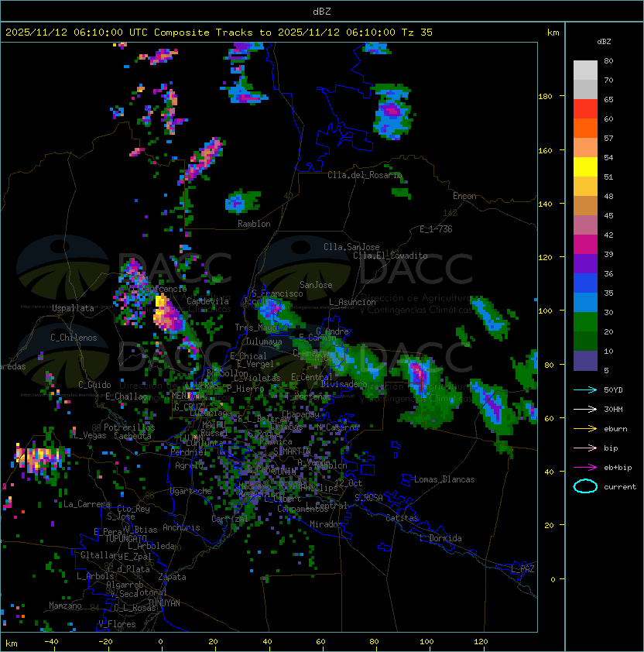Click the 'V_Flores' place label
Image resolution: width=644 pixels, height=652 pixels.
point(117,624)
